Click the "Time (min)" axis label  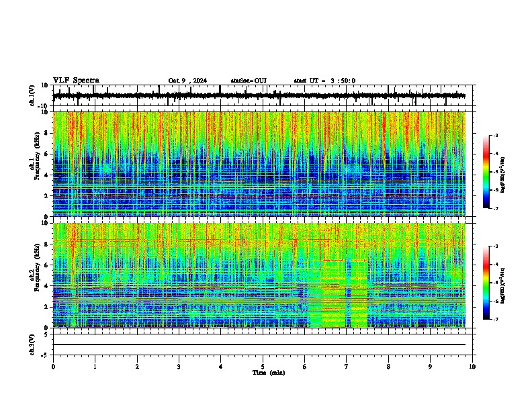(269, 373)
